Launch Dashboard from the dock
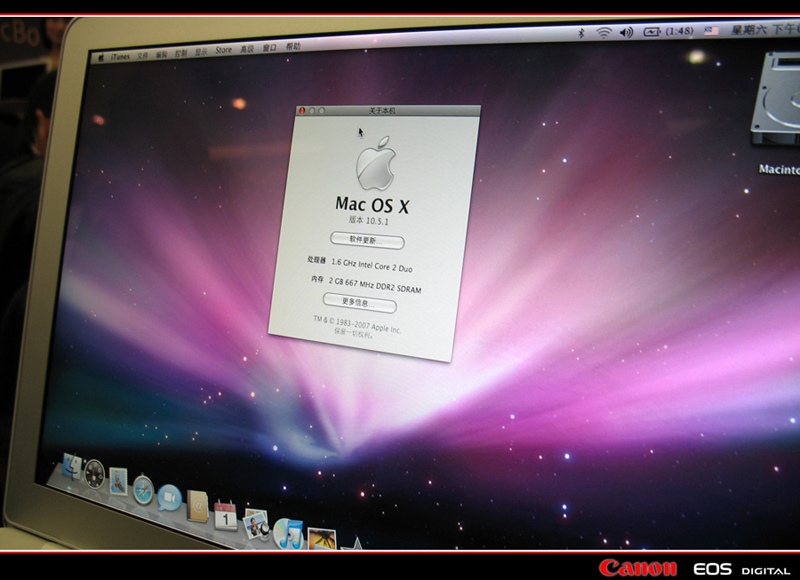Screen dimensions: 800x580 click(x=95, y=473)
